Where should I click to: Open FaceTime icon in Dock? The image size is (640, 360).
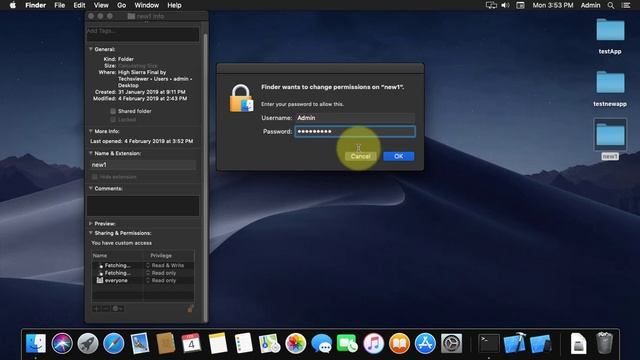click(347, 343)
